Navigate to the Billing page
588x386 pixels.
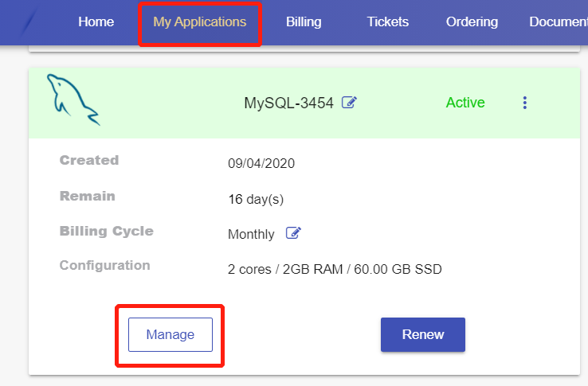click(304, 22)
